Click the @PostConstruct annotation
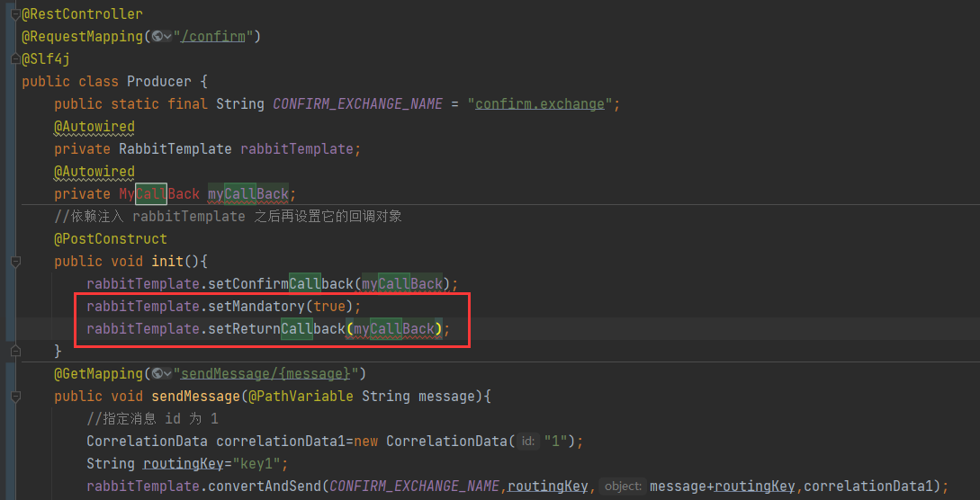The width and height of the screenshot is (980, 500). tap(111, 239)
